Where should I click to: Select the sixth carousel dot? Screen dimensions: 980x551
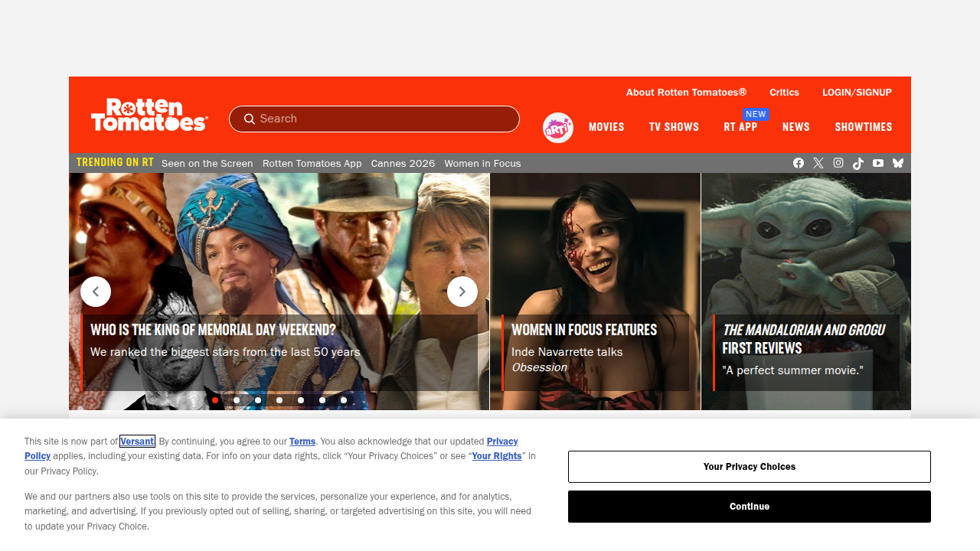(322, 400)
